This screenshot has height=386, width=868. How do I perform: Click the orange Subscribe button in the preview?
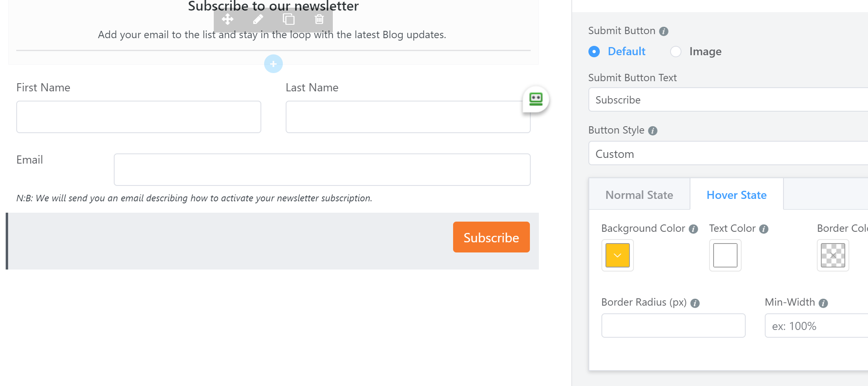[491, 237]
